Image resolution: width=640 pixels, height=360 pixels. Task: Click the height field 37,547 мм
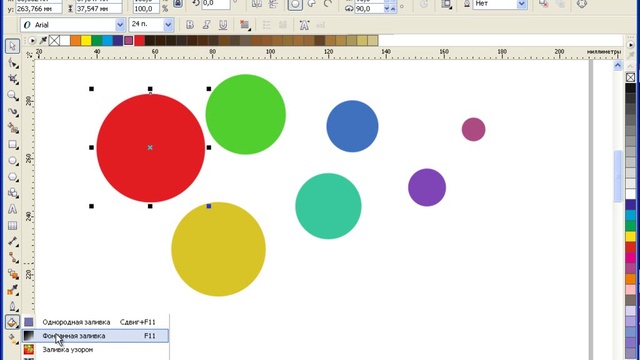pos(99,9)
